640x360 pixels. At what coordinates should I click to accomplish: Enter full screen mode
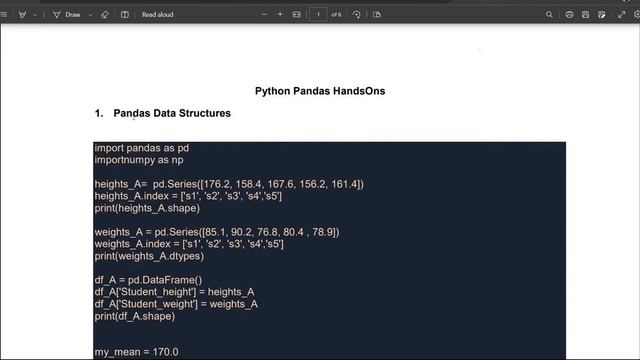click(621, 15)
